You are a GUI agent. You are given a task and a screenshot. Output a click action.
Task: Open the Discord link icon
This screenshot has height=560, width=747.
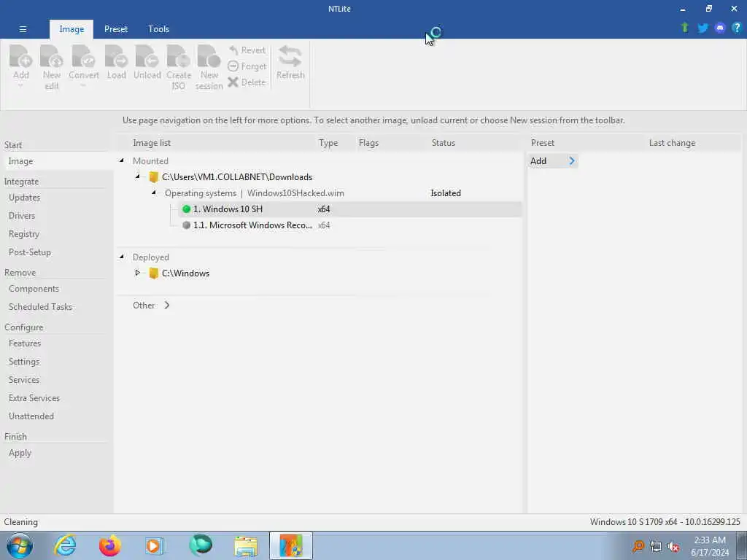[x=720, y=28]
